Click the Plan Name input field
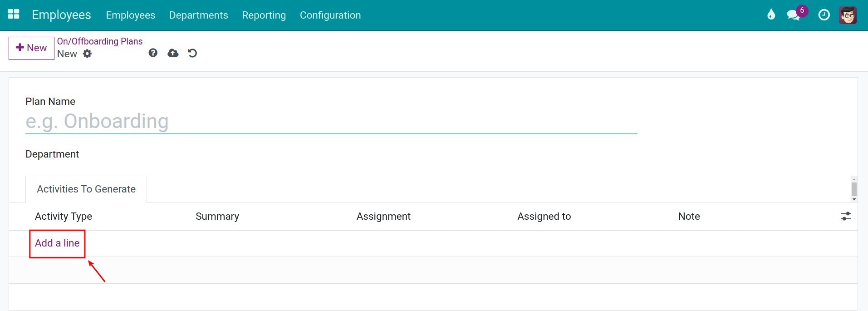Screen dimensions: 868x311 (x=331, y=122)
